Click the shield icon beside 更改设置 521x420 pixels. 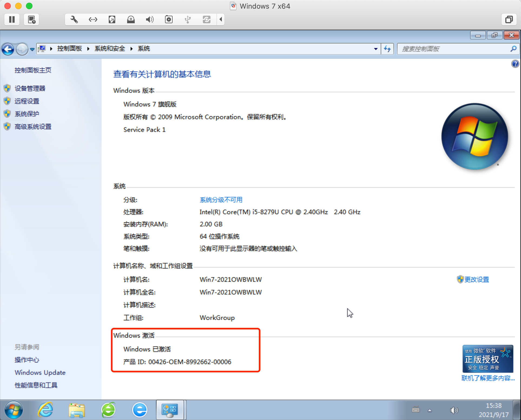point(460,279)
